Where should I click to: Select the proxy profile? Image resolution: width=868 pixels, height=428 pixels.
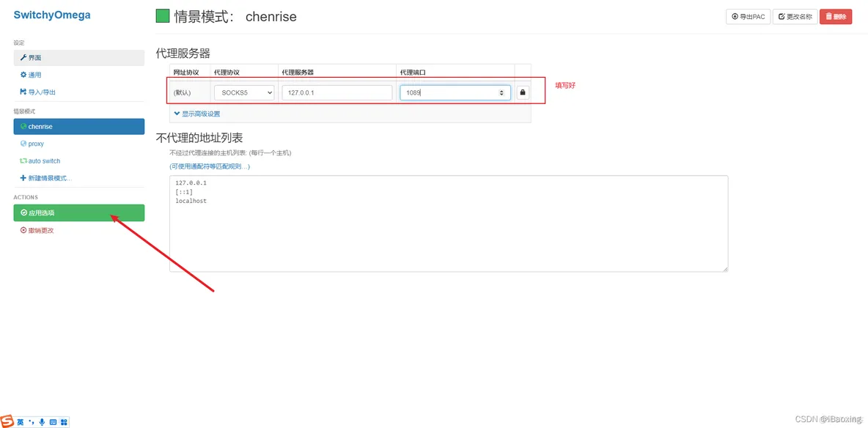78,144
